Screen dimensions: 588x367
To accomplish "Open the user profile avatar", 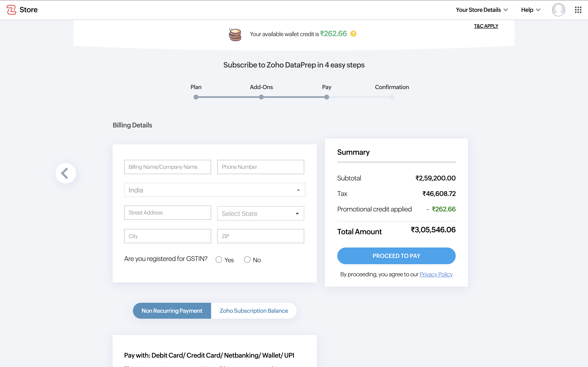I will pos(558,10).
